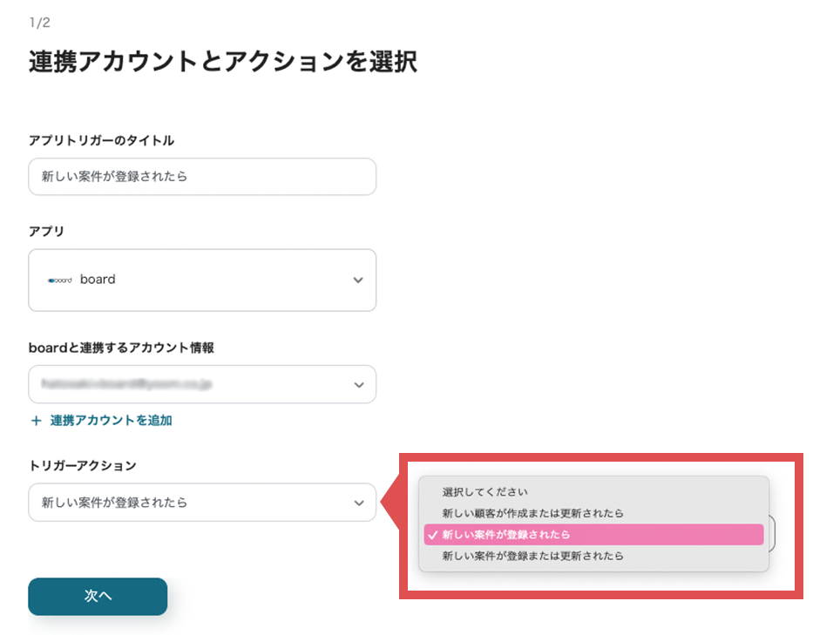Click the blurred account email field

click(x=174, y=384)
